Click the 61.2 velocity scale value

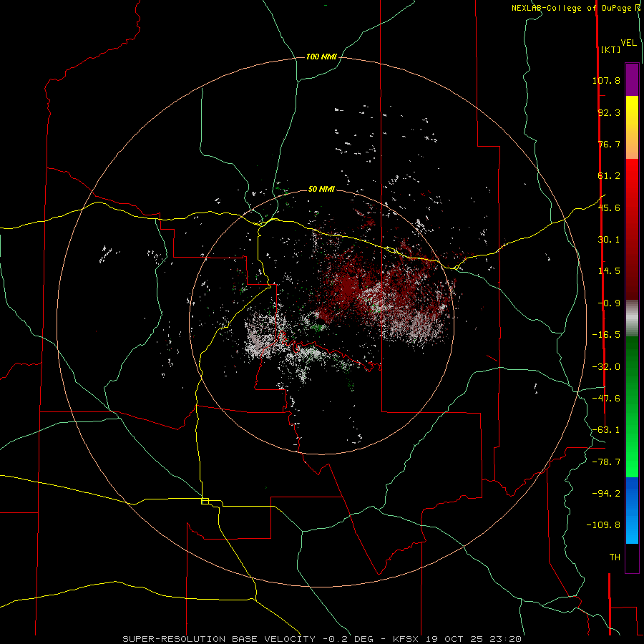[609, 176]
